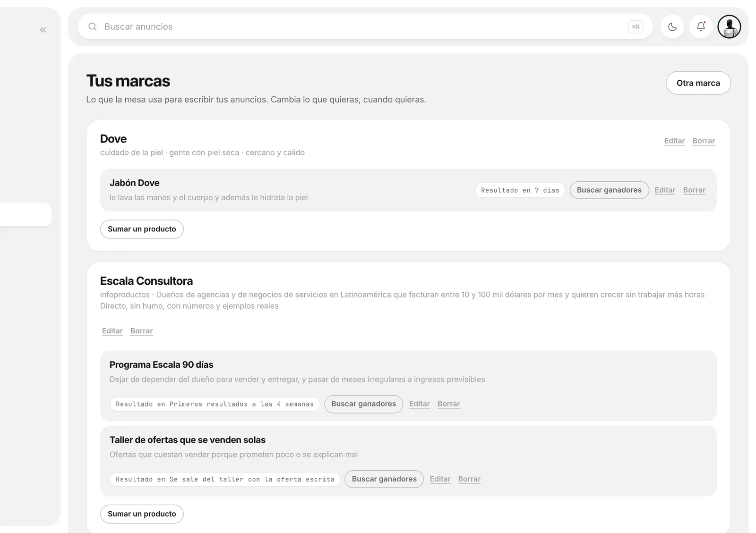This screenshot has width=756, height=533.
Task: Select the highlighted sidebar menu item
Action: (26, 214)
